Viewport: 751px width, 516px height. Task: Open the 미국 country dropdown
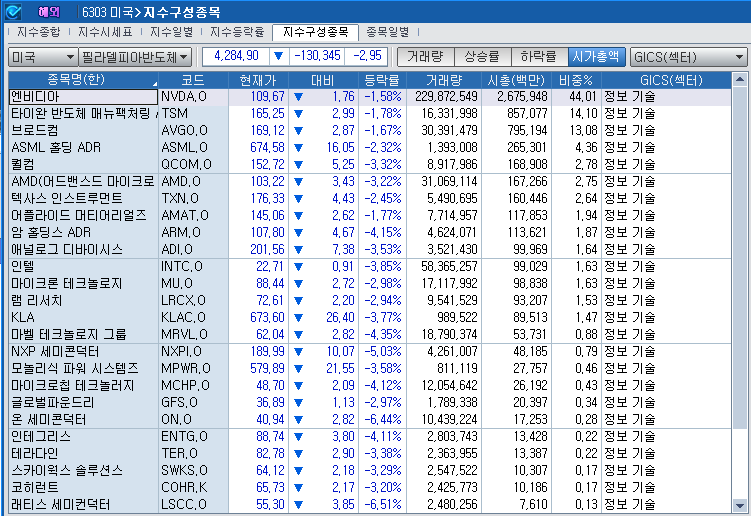(x=43, y=57)
